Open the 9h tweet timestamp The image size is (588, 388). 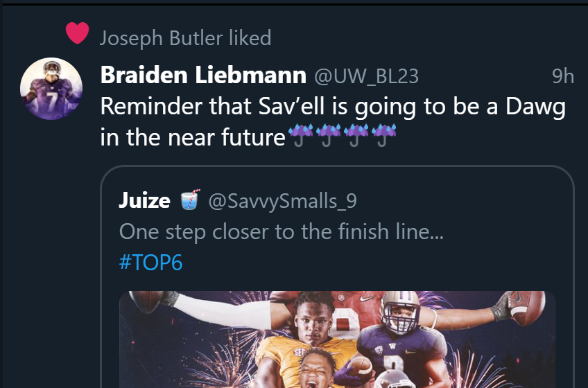pyautogui.click(x=562, y=76)
